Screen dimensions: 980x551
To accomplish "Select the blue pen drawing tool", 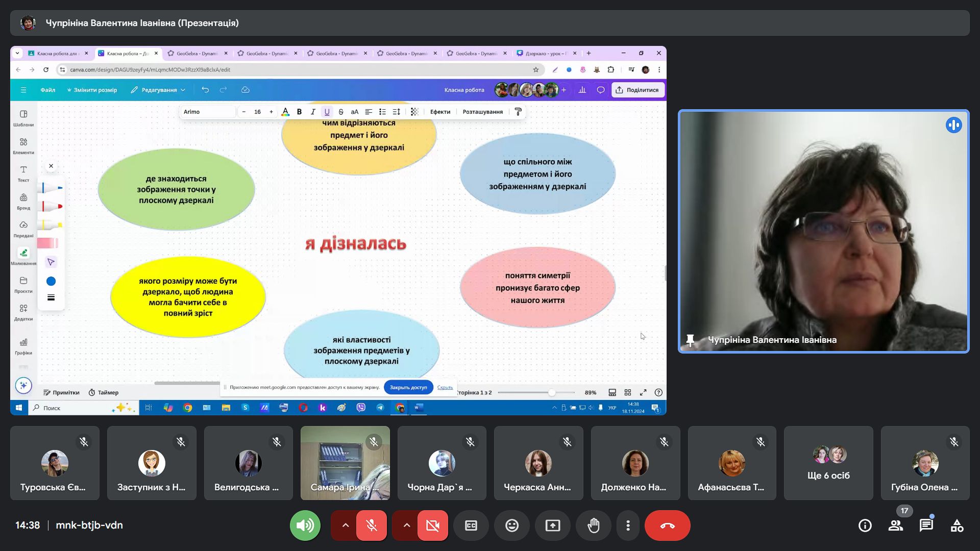I will point(52,188).
